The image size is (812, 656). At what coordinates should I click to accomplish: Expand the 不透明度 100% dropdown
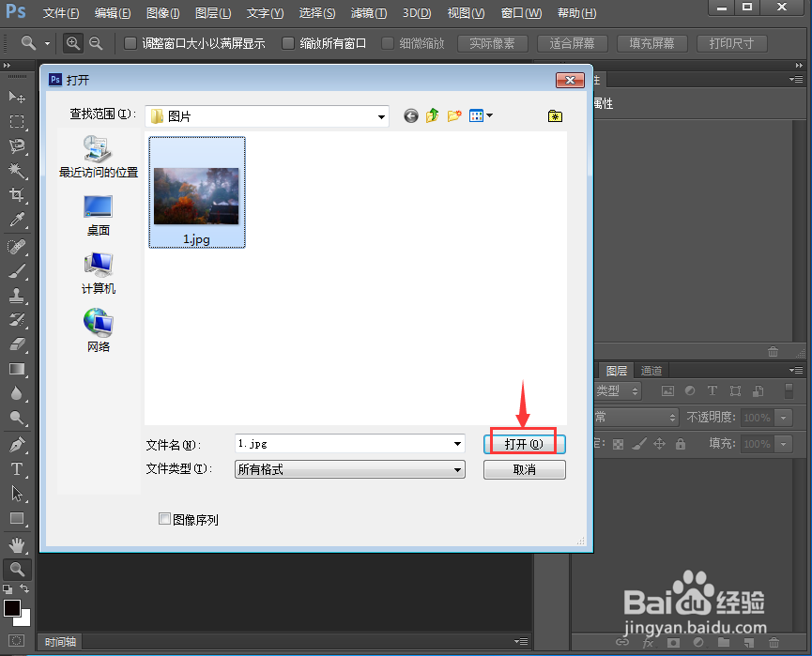pos(784,418)
